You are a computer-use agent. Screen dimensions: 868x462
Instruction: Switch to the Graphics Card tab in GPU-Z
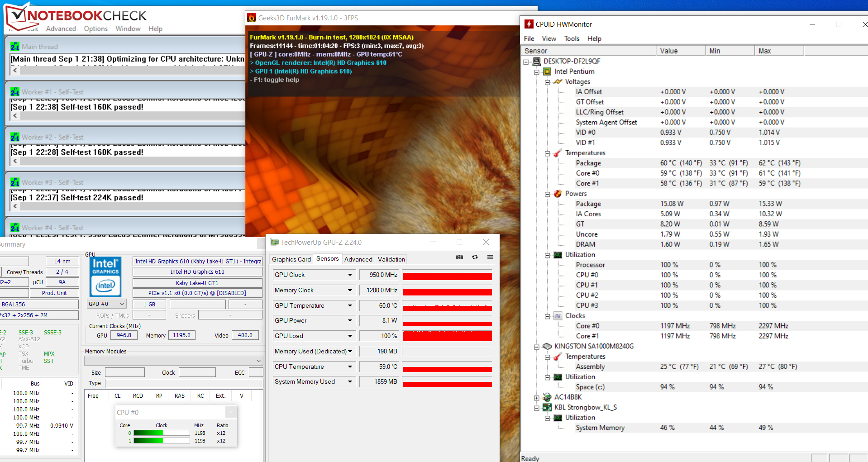[x=291, y=259]
